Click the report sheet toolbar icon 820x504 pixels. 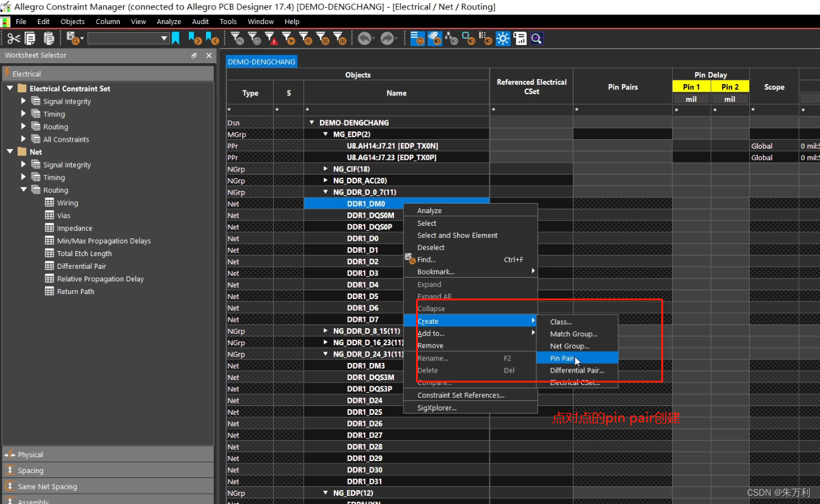(x=520, y=39)
